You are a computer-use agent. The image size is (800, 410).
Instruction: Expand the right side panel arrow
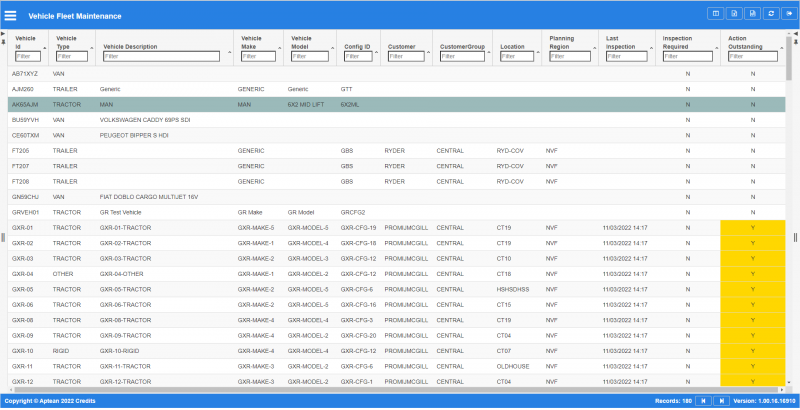pos(796,34)
